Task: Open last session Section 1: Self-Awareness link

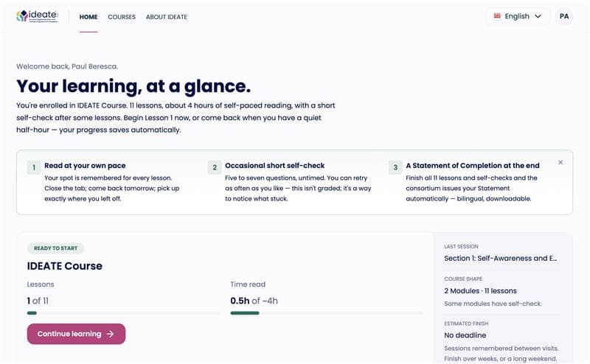Action: 500,259
